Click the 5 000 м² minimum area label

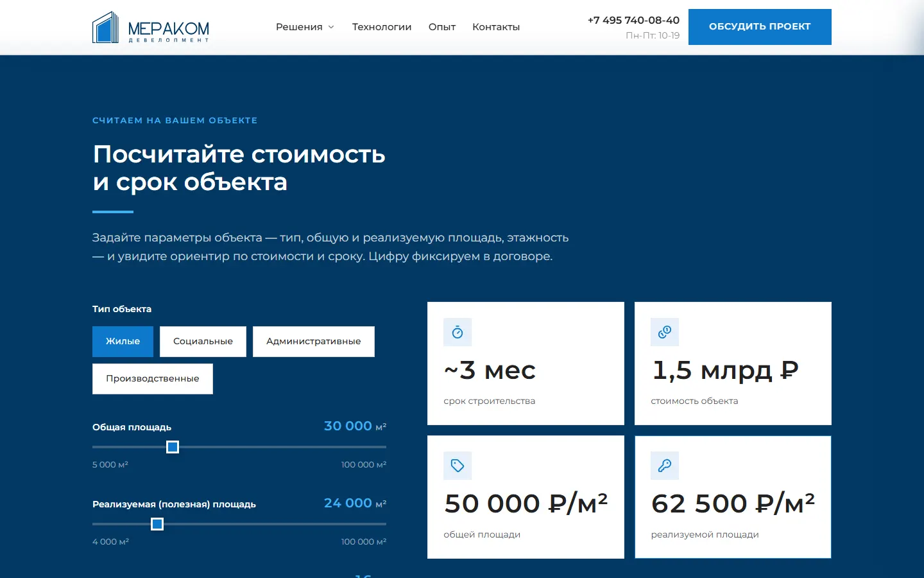pos(110,464)
